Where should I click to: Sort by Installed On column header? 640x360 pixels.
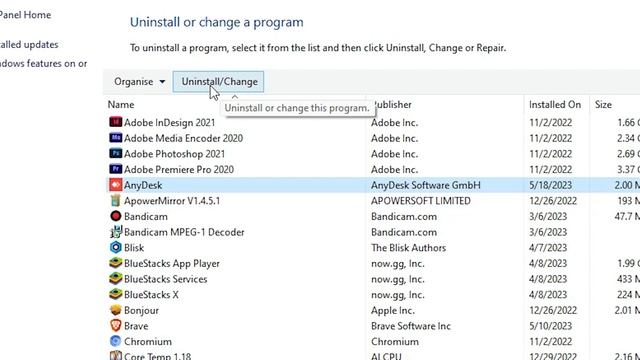click(555, 105)
